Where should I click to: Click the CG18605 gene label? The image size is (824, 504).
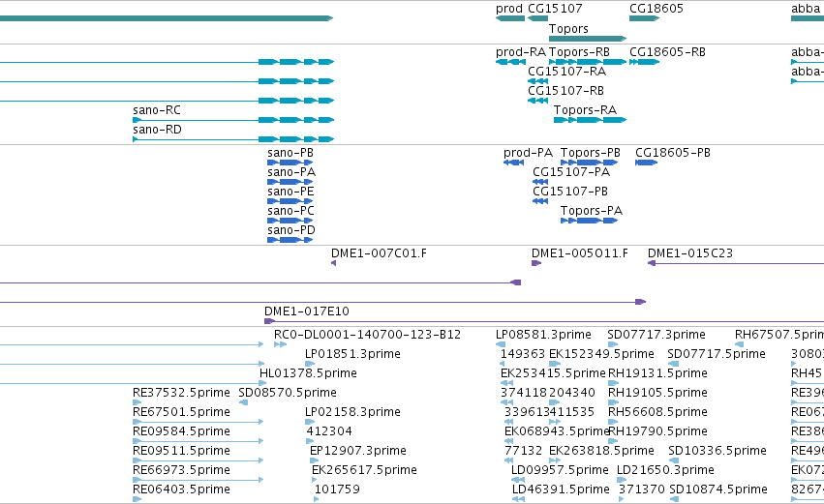coord(656,9)
